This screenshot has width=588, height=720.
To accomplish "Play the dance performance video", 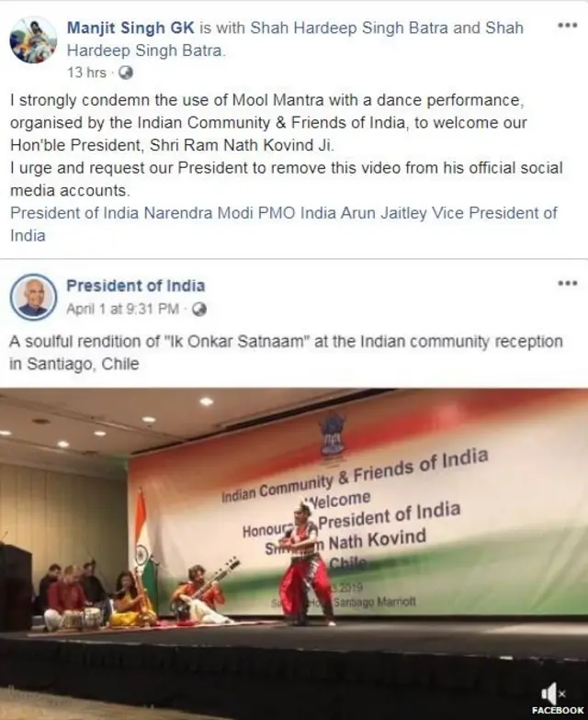I will click(294, 554).
